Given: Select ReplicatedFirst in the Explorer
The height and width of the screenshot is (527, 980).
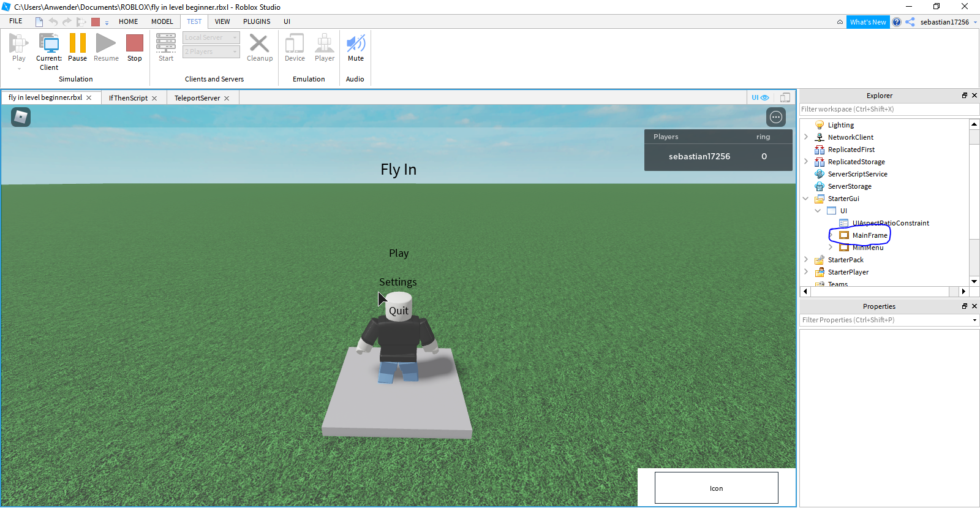Looking at the screenshot, I should (851, 150).
